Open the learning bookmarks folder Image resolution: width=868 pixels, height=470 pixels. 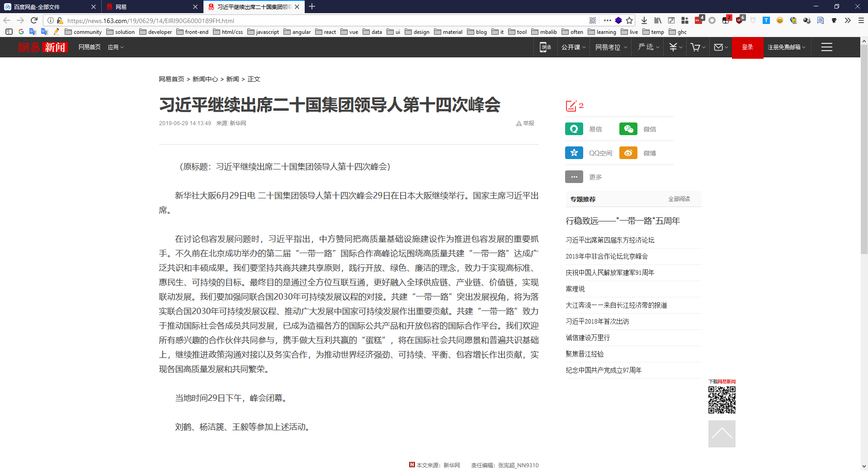coord(602,32)
